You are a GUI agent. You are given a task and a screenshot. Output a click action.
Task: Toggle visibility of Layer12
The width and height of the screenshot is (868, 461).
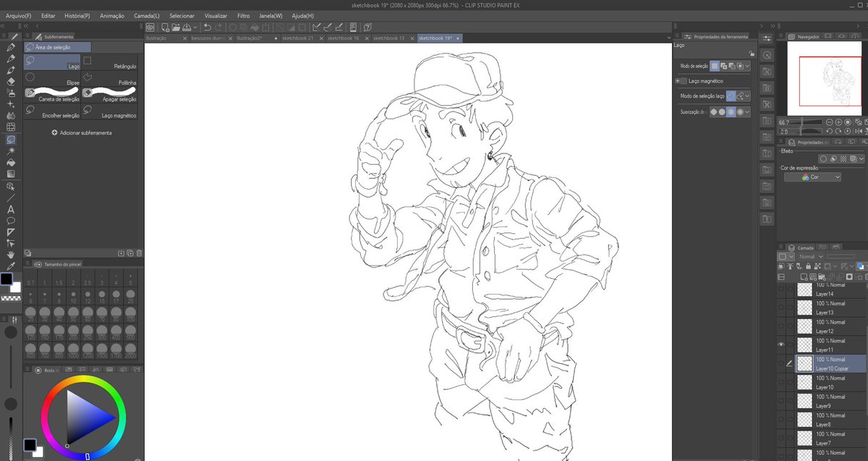click(x=781, y=326)
